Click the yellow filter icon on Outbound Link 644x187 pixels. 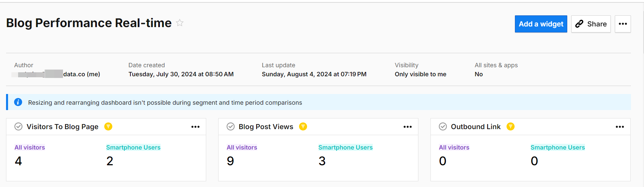511,126
